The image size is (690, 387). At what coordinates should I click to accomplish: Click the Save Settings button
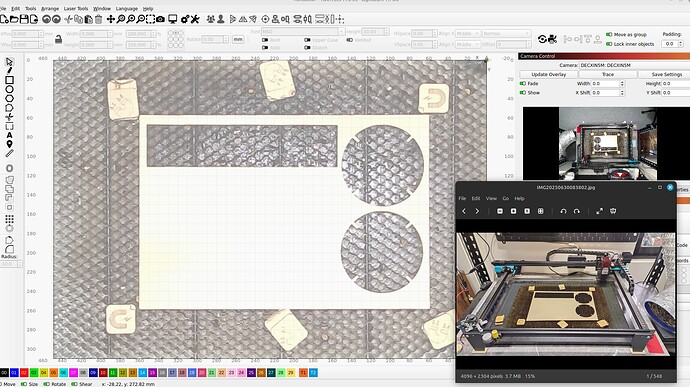[x=664, y=74]
